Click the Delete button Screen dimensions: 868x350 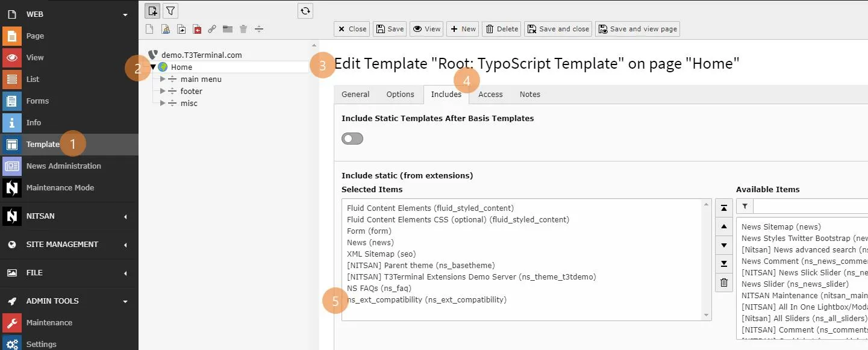502,29
